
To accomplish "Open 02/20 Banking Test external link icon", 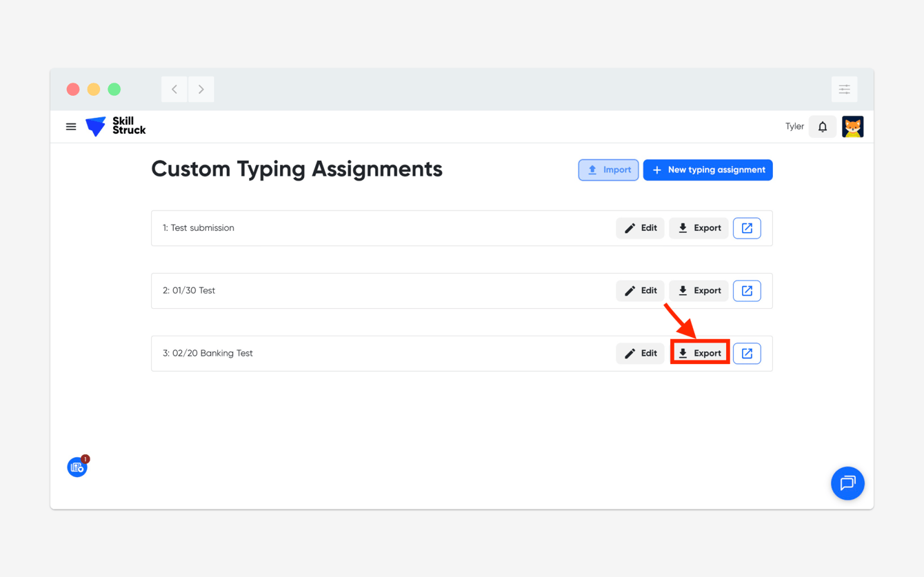I will [x=747, y=354].
